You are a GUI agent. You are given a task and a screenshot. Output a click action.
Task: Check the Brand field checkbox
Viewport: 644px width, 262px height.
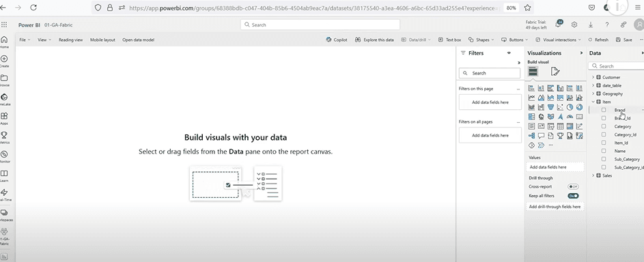(604, 110)
